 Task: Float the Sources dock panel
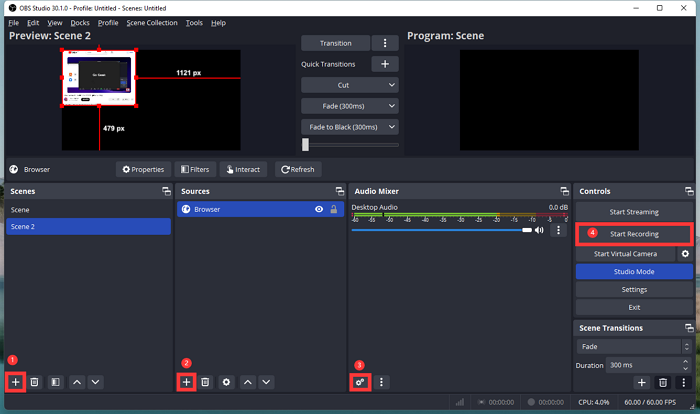[x=340, y=191]
